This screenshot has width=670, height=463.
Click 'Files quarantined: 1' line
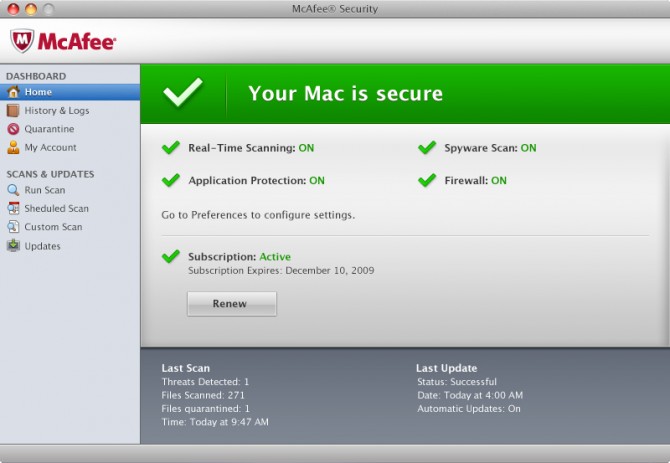point(206,409)
